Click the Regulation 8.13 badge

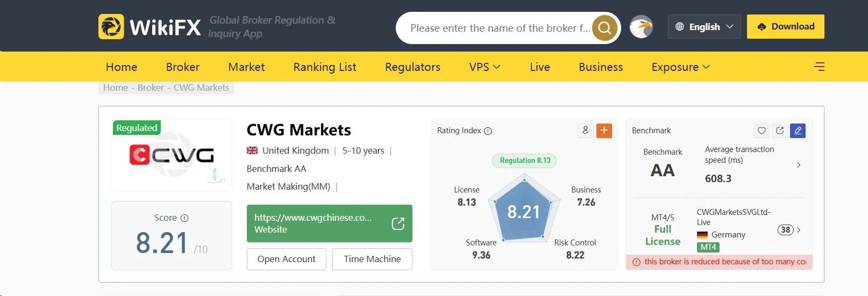coord(525,160)
